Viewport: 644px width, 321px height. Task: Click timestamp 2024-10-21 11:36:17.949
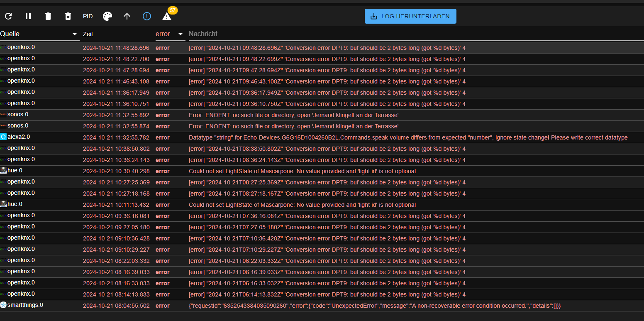click(116, 93)
